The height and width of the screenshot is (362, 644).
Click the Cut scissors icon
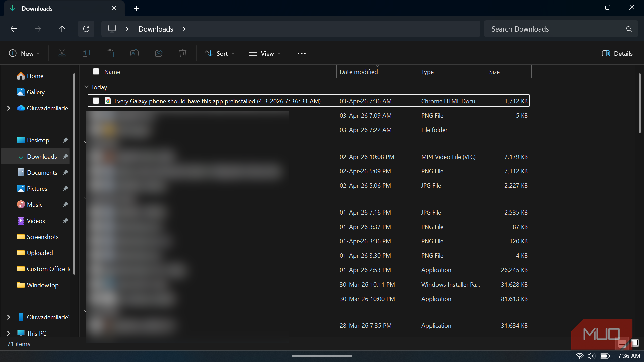(x=62, y=53)
